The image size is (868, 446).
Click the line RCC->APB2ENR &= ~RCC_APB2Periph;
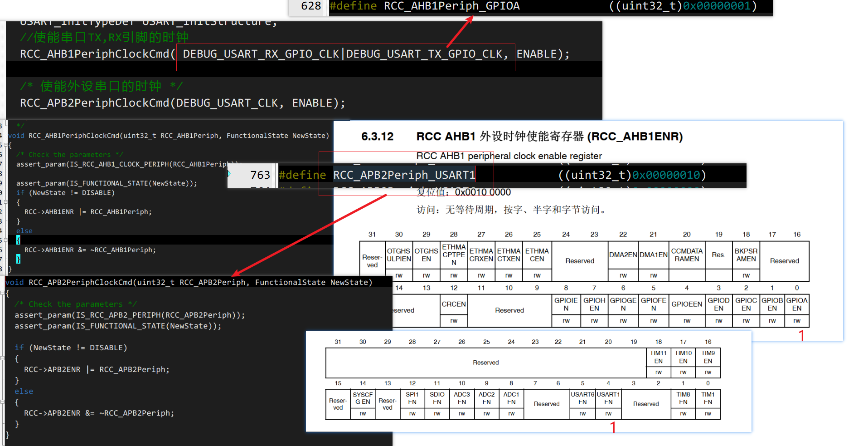[x=99, y=413]
